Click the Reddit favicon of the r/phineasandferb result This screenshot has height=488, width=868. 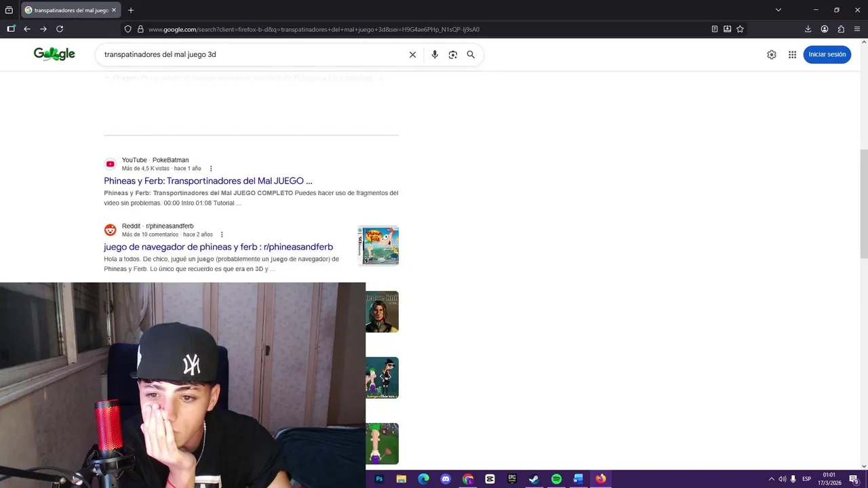click(110, 230)
